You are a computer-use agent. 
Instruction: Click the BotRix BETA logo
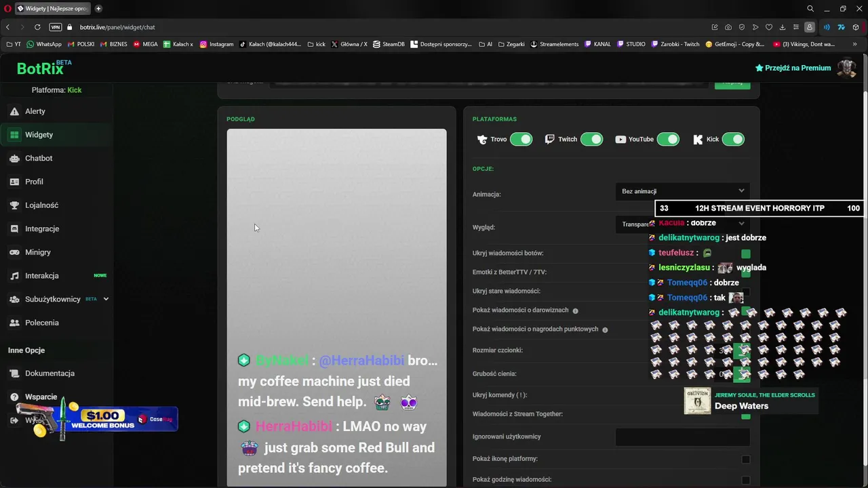click(x=44, y=68)
